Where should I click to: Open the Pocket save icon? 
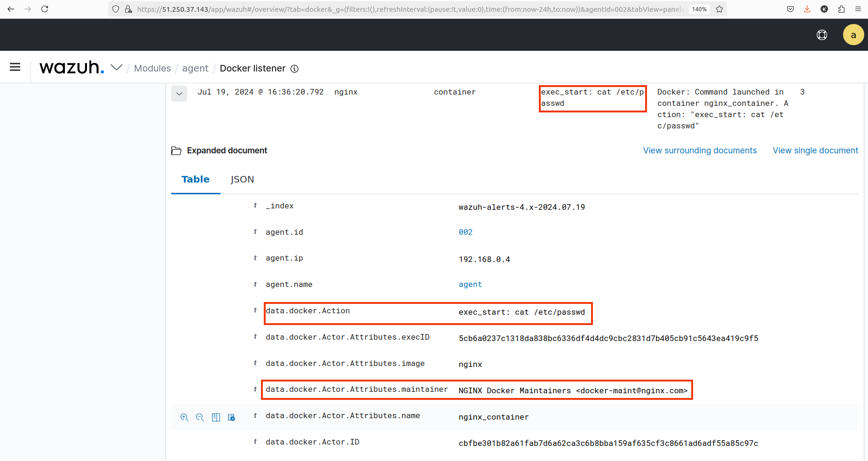(x=790, y=9)
